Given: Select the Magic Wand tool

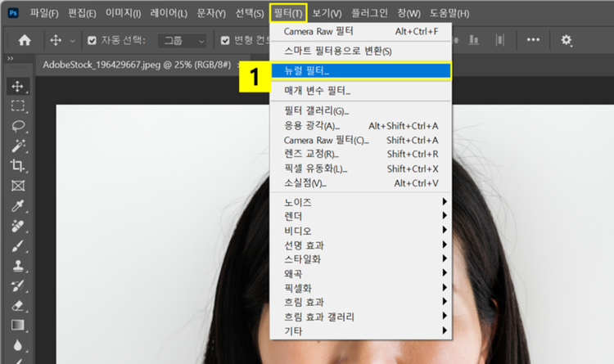Looking at the screenshot, I should tap(18, 146).
